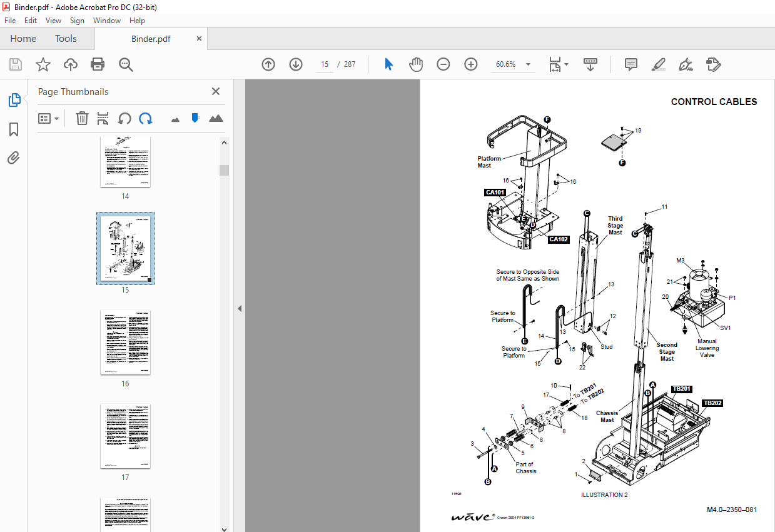Open the Attachments paperclip pane
This screenshot has height=532, width=775.
click(x=14, y=158)
